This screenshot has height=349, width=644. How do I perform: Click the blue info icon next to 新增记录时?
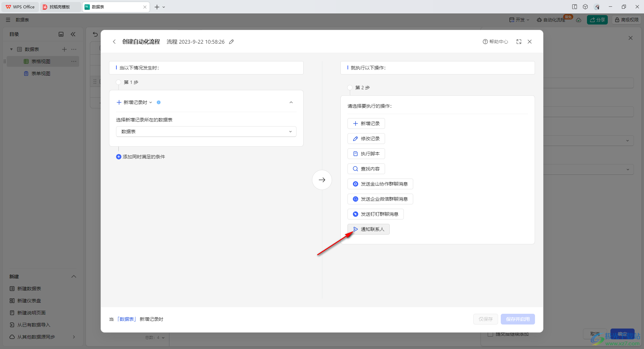[x=159, y=102]
